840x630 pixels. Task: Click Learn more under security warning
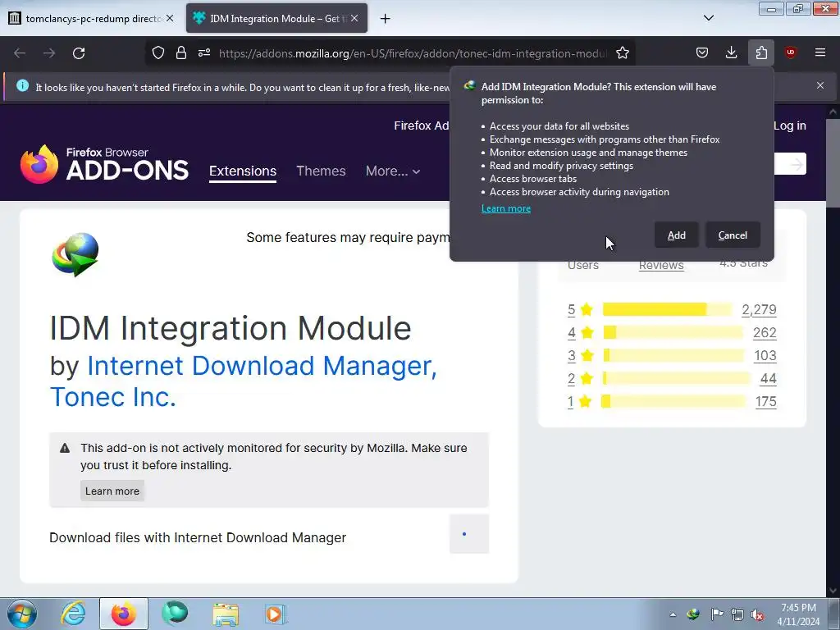pos(112,491)
